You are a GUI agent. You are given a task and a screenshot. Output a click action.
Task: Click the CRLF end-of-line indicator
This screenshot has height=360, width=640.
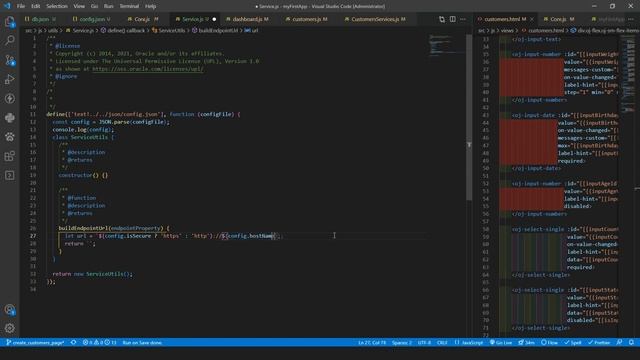442,342
